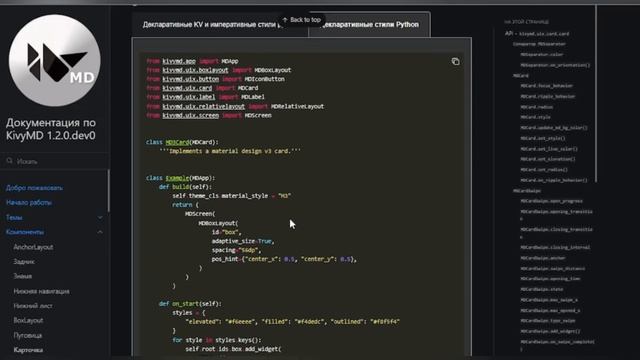Click 'def on_start(self):' code line
The image size is (640, 360).
click(x=190, y=304)
